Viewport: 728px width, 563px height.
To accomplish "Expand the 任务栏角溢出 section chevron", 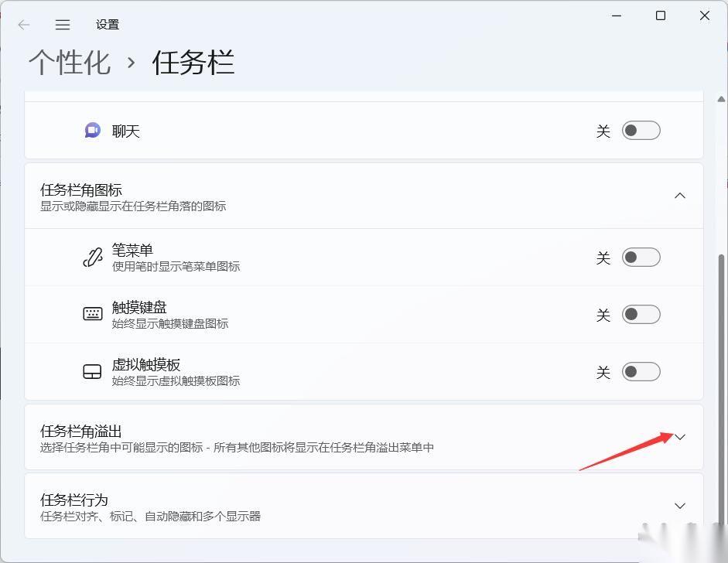I will (680, 437).
